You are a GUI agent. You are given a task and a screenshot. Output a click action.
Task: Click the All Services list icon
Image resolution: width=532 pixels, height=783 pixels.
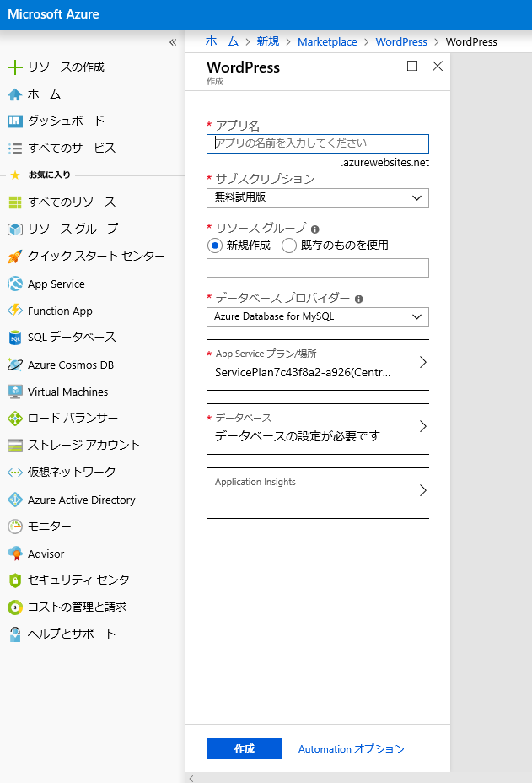[x=15, y=148]
